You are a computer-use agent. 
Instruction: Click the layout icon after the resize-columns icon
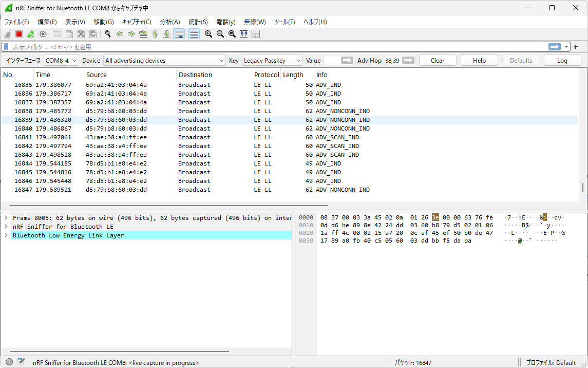pos(256,34)
